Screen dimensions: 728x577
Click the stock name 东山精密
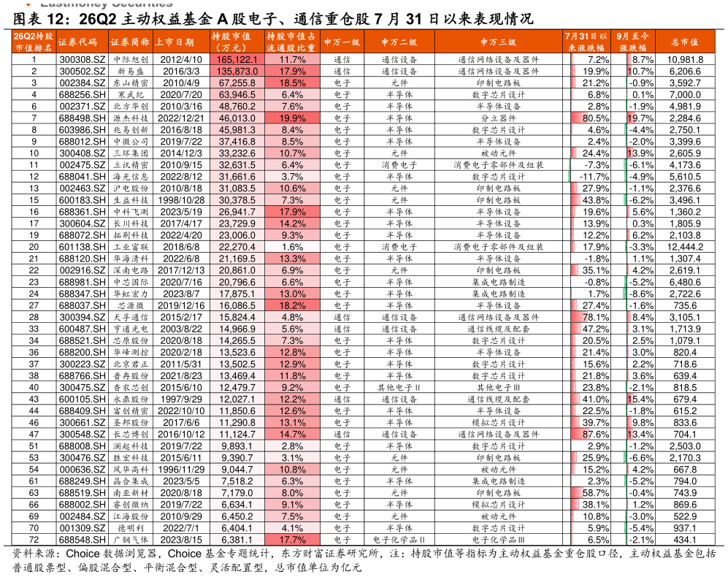(x=131, y=83)
